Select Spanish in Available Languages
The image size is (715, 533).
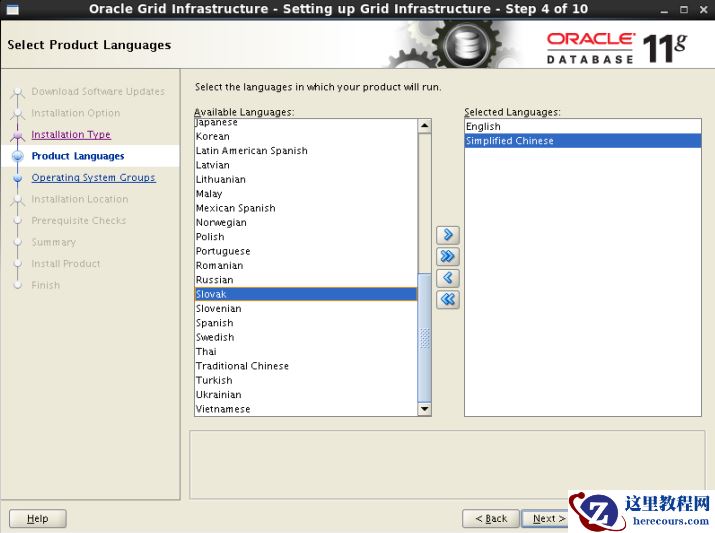(306, 323)
